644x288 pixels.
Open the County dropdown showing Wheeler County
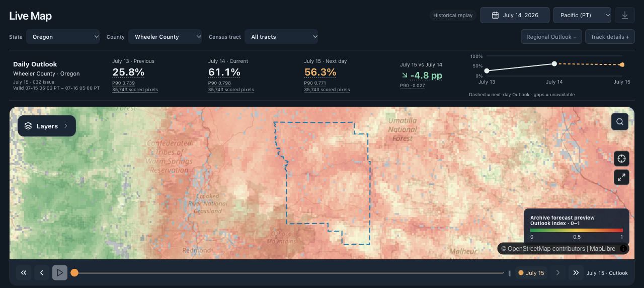165,37
